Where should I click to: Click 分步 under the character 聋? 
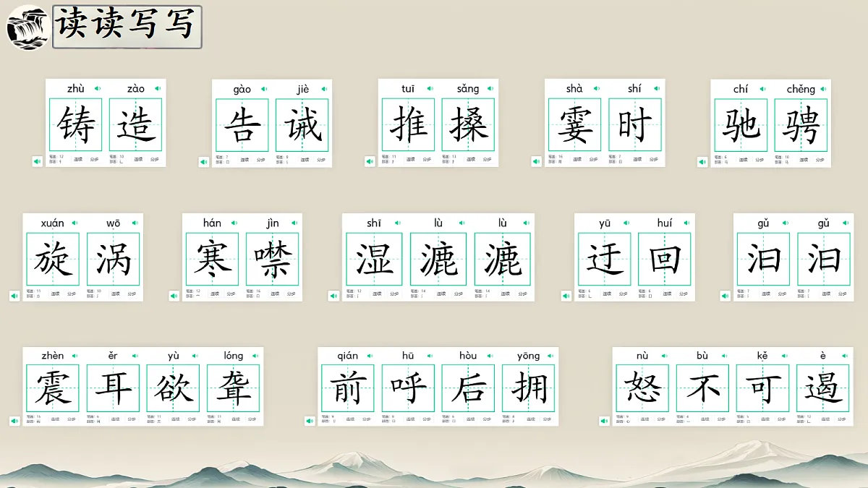pyautogui.click(x=252, y=419)
